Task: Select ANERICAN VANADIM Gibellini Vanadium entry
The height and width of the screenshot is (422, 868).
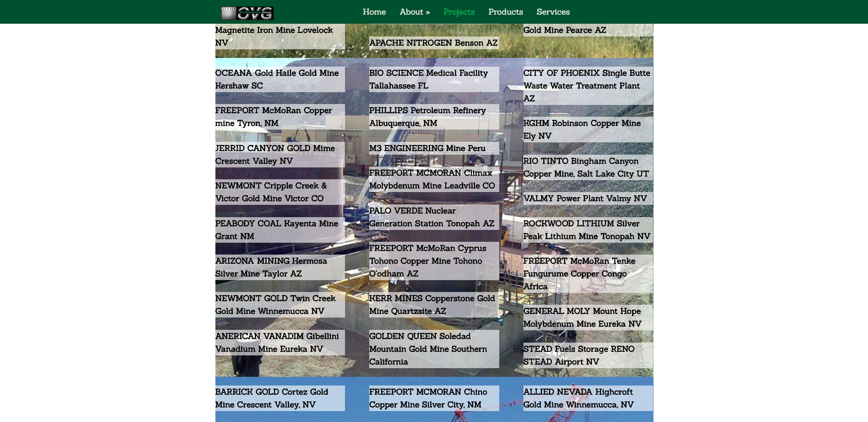Action: tap(280, 343)
